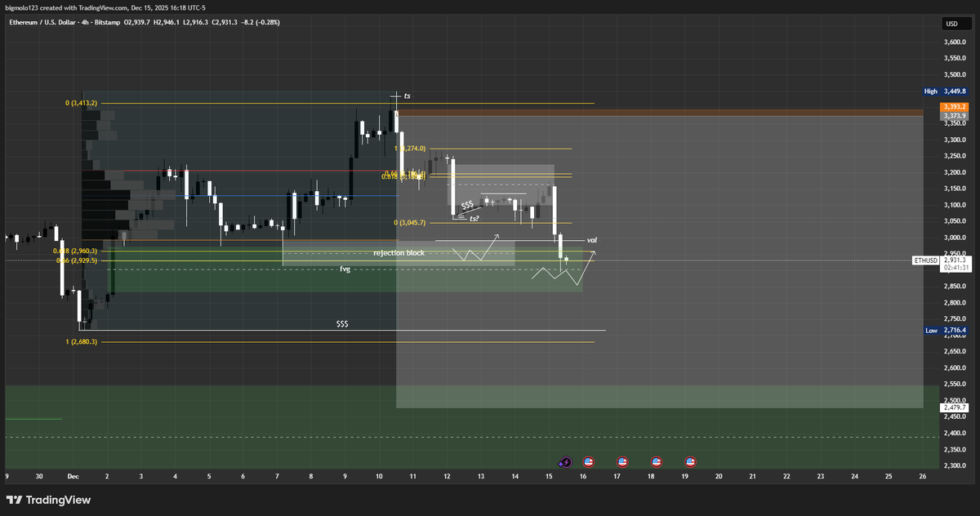The width and height of the screenshot is (980, 516).
Task: Click the 22 date on the time axis
Action: pos(786,475)
